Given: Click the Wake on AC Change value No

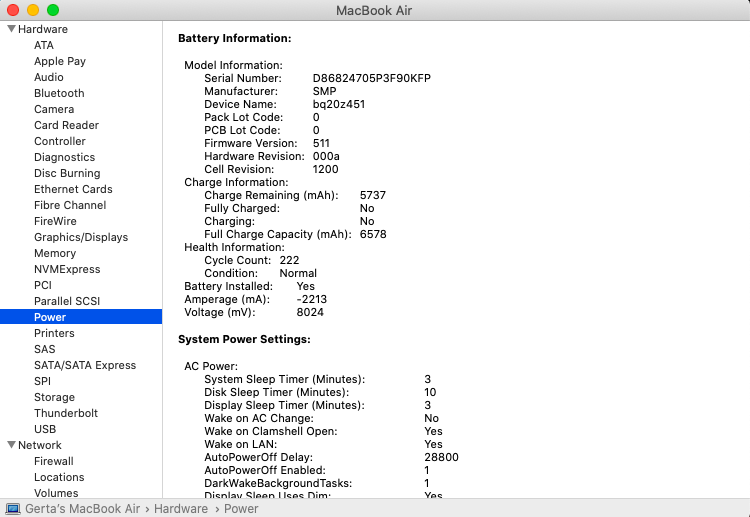Looking at the screenshot, I should coord(431,418).
